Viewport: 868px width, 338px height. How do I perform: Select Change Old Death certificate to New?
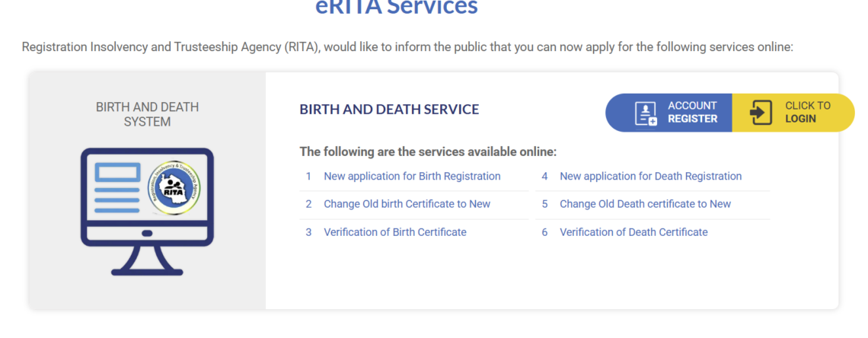click(645, 204)
